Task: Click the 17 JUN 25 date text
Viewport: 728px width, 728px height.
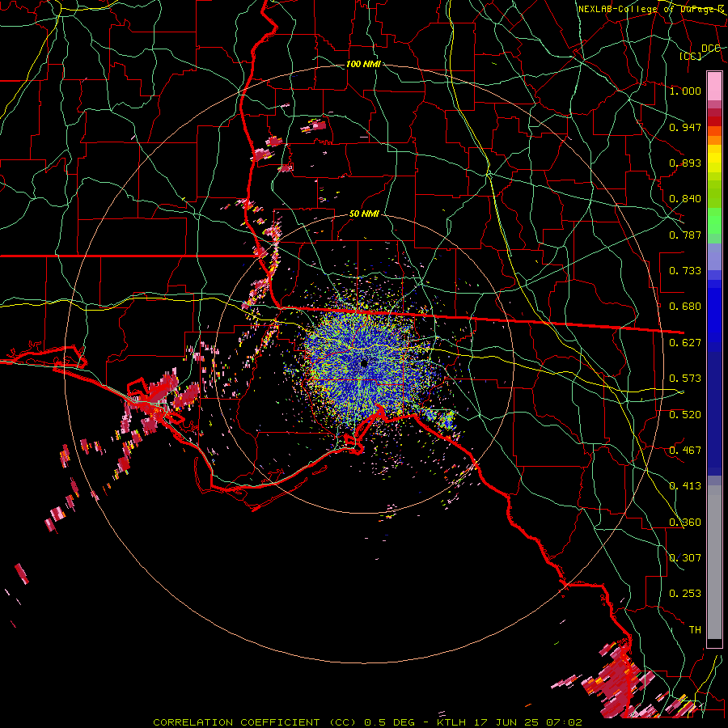Action: (506, 722)
